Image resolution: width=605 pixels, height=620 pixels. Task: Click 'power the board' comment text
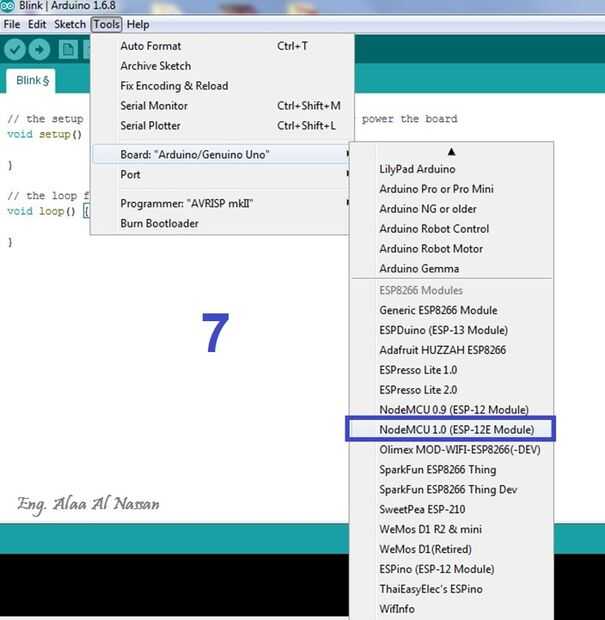tap(409, 119)
